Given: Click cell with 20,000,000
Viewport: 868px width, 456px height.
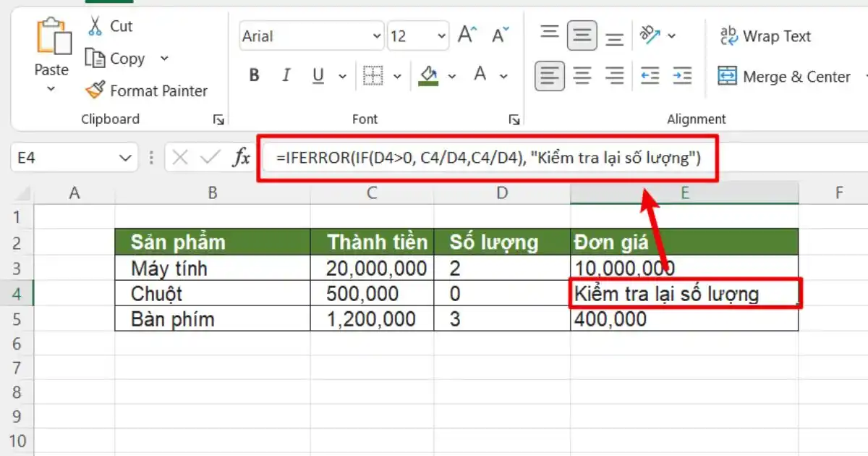Looking at the screenshot, I should pyautogui.click(x=373, y=269).
